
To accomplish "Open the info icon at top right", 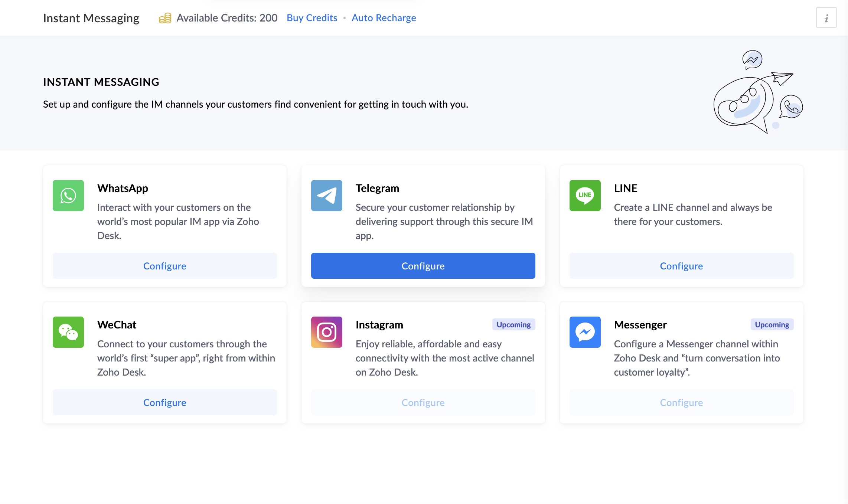I will (x=826, y=18).
